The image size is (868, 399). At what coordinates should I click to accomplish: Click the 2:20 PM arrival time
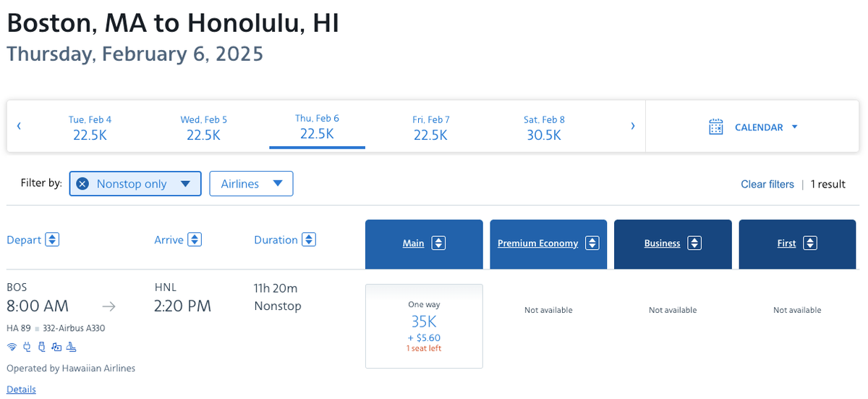coord(183,306)
